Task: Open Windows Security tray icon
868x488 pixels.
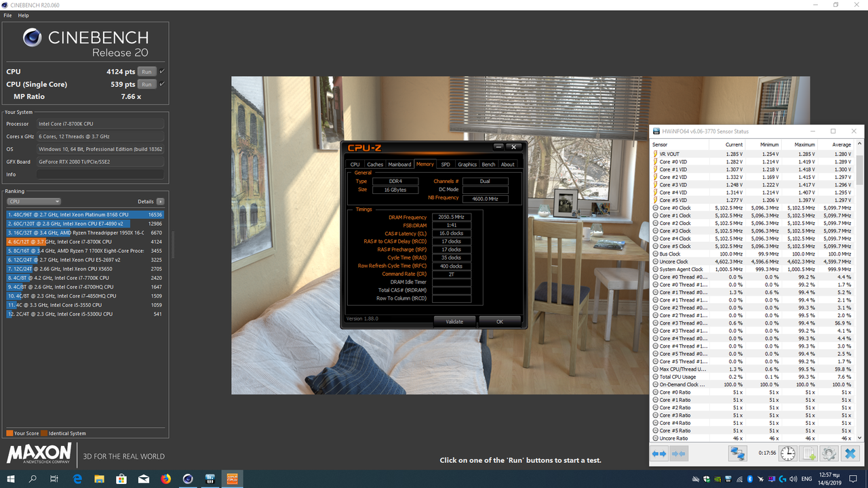Action: click(706, 479)
